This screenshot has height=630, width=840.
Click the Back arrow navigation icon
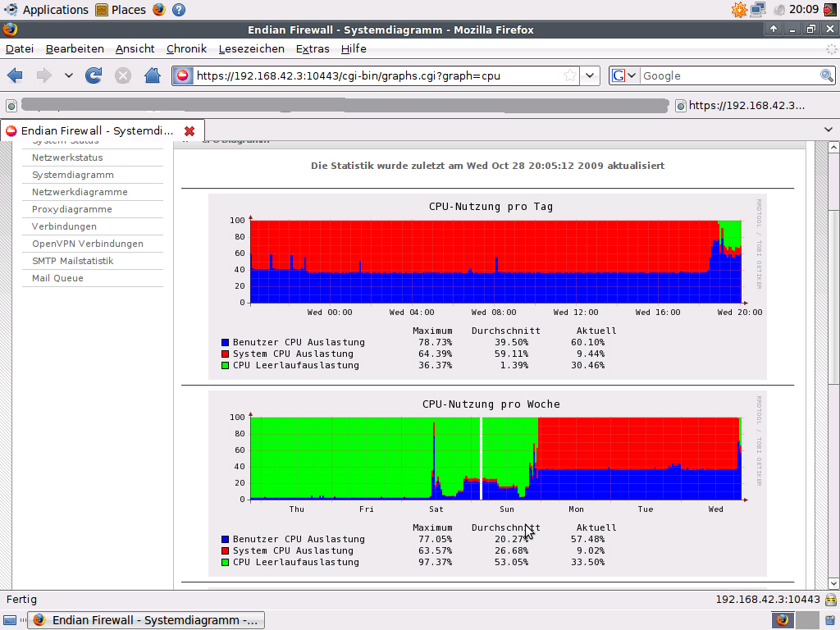[x=15, y=75]
